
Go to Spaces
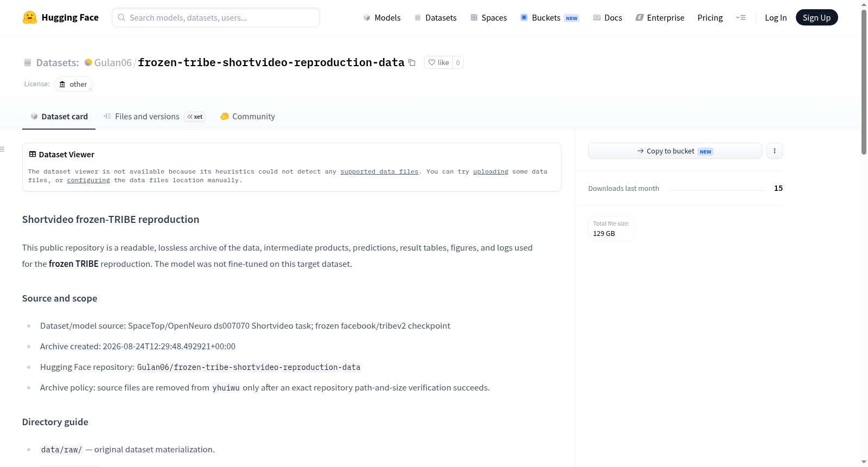coord(488,17)
